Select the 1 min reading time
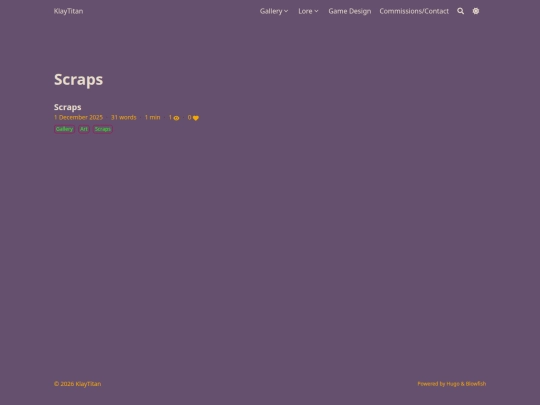 [152, 117]
